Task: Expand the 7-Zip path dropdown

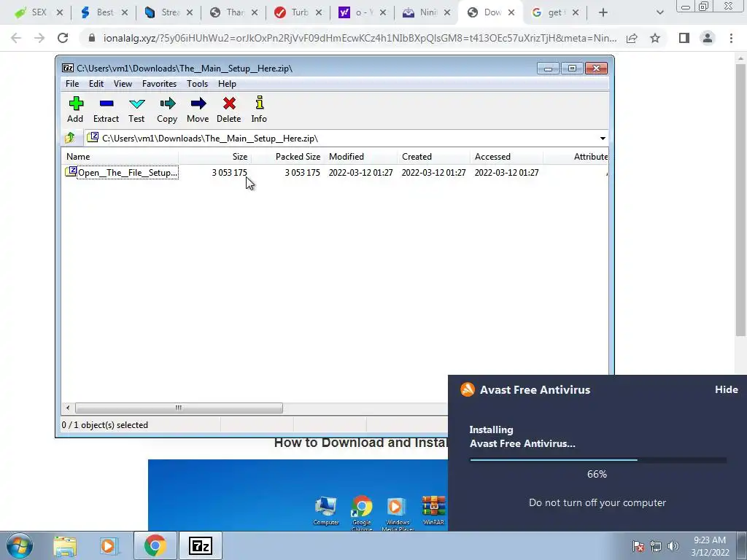Action: pos(603,138)
